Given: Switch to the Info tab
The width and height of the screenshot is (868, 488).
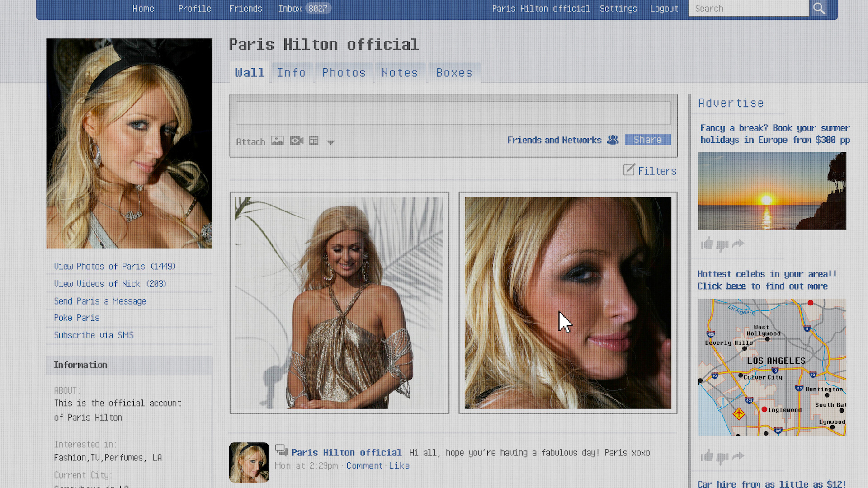Looking at the screenshot, I should click(x=291, y=73).
